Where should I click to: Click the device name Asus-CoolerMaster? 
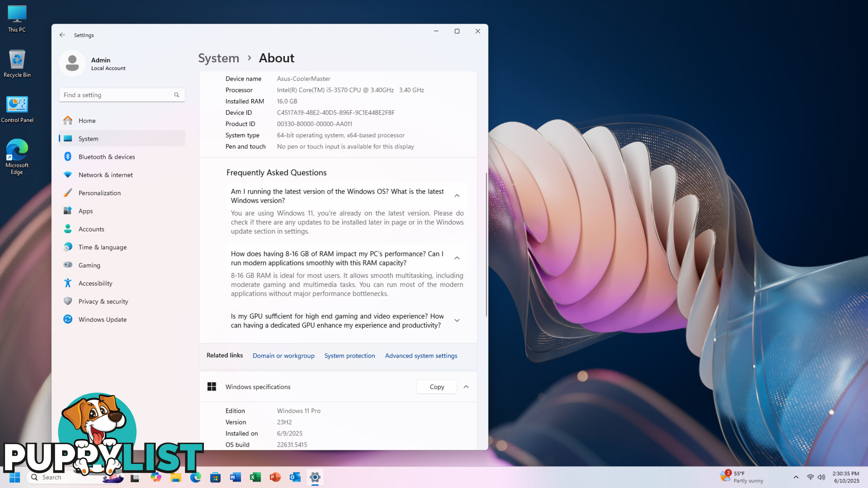pyautogui.click(x=304, y=78)
